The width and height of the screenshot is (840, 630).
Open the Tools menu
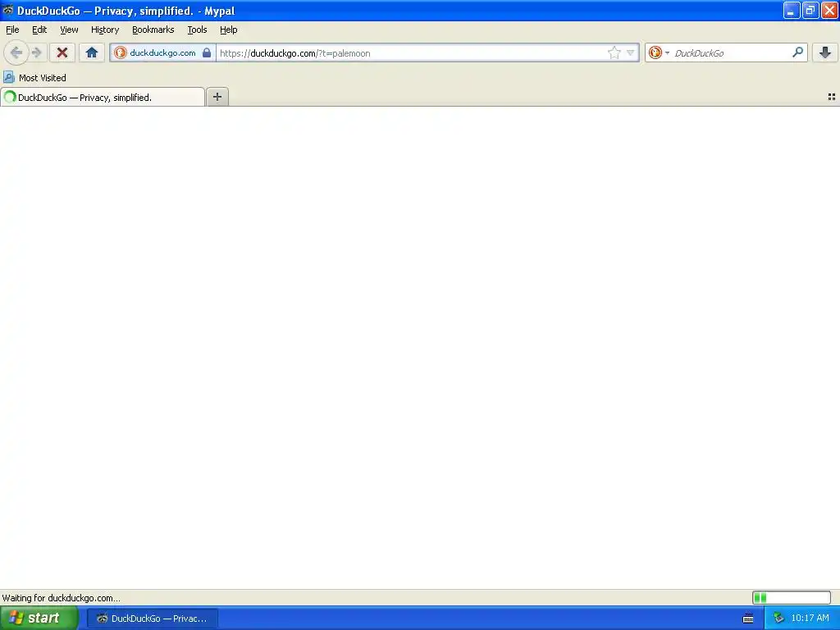tap(197, 30)
